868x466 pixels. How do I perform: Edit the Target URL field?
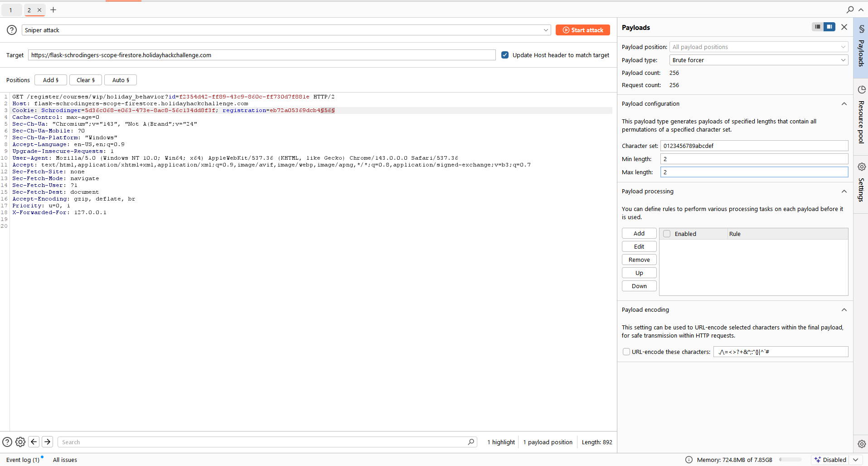262,55
